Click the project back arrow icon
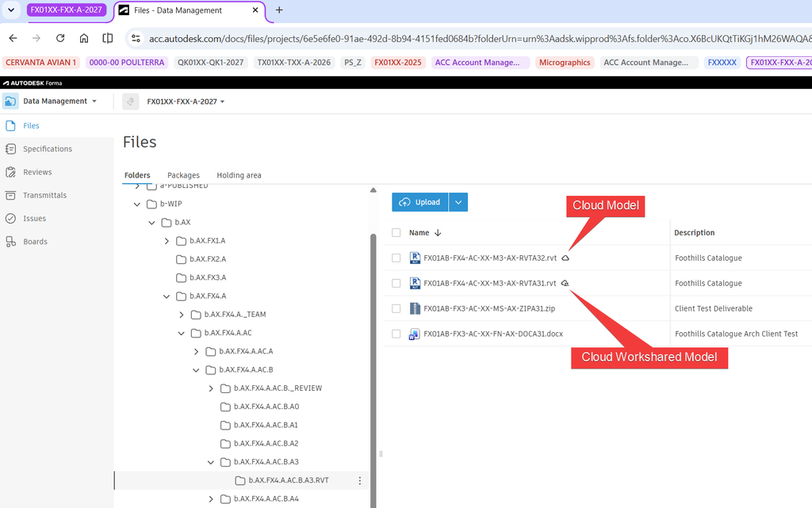Screen dimensions: 812x508 pyautogui.click(x=131, y=101)
